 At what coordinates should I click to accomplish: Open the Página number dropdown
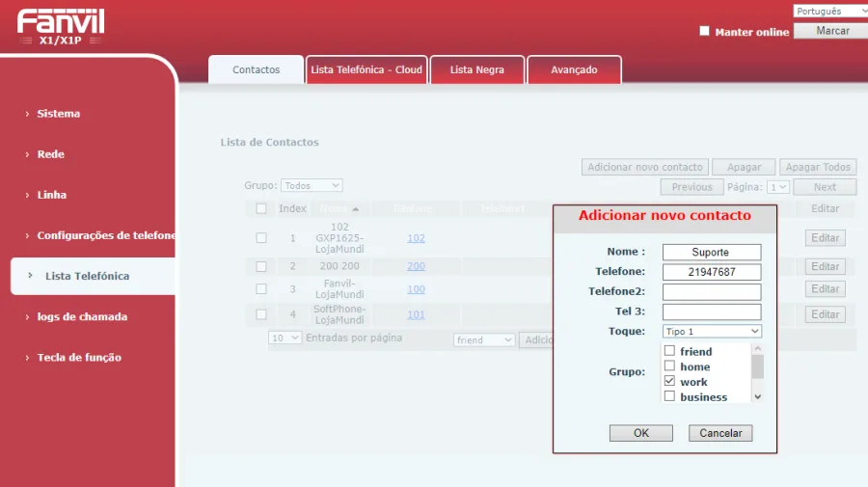tap(777, 187)
